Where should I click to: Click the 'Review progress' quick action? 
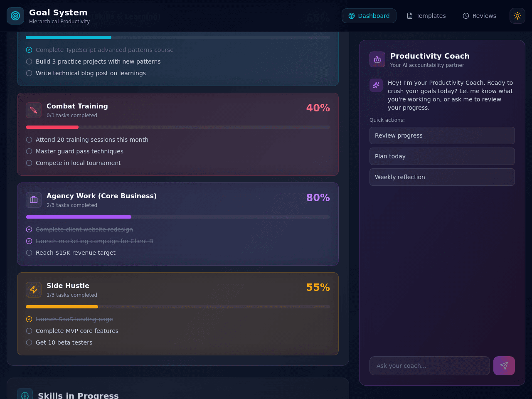pos(442,135)
